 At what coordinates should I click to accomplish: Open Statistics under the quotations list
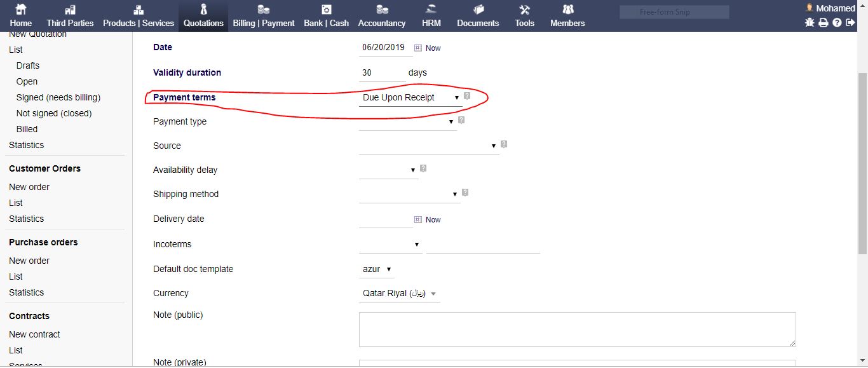pyautogui.click(x=27, y=145)
